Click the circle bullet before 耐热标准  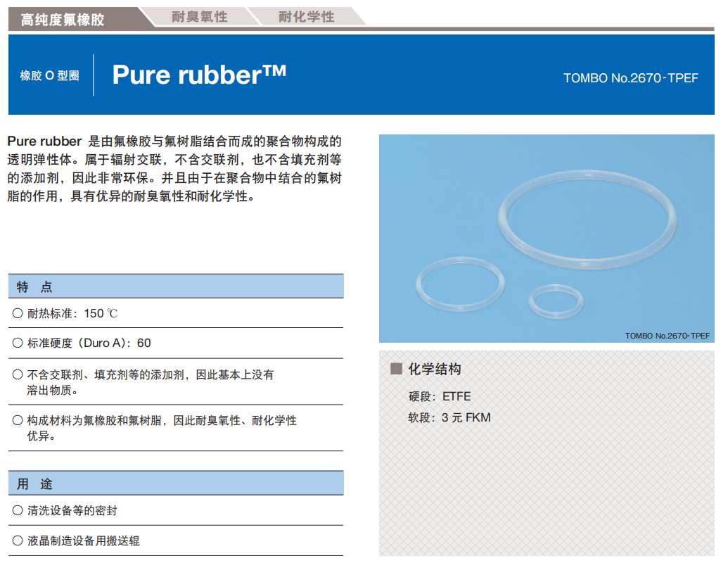(18, 313)
